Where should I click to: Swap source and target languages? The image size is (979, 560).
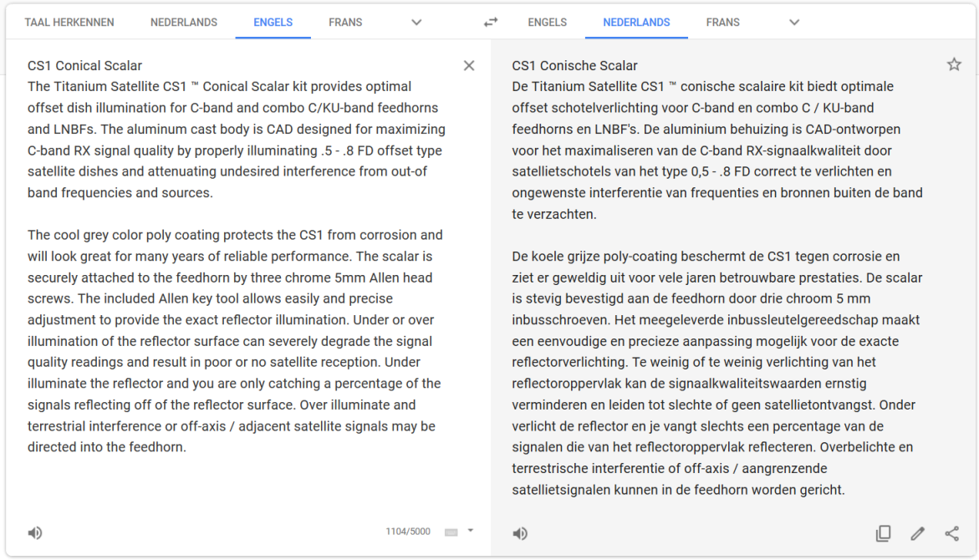point(491,23)
